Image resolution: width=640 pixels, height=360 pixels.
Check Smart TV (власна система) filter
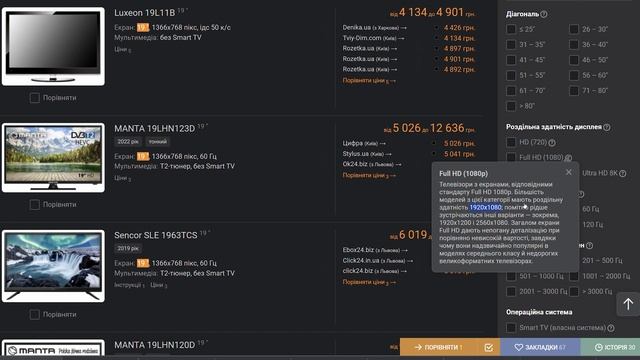(511, 328)
